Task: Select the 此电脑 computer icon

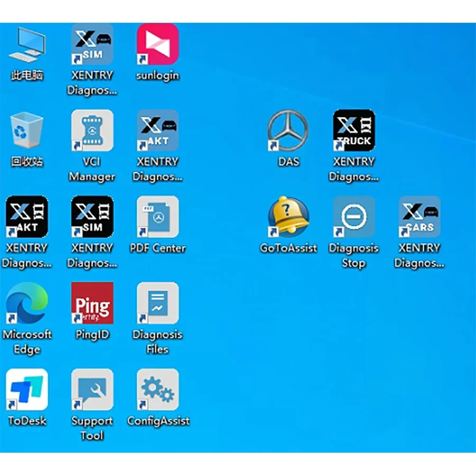Action: tap(27, 45)
